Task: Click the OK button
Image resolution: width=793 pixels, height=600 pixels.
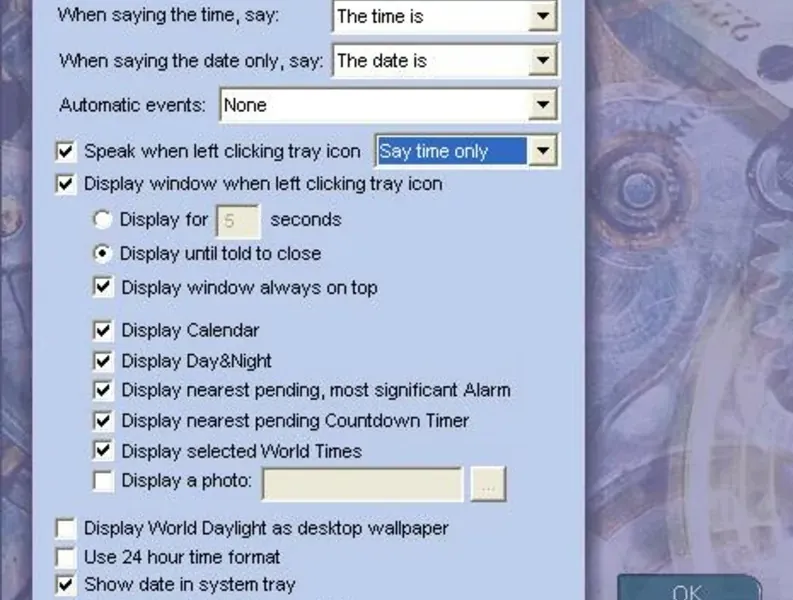Action: click(689, 588)
